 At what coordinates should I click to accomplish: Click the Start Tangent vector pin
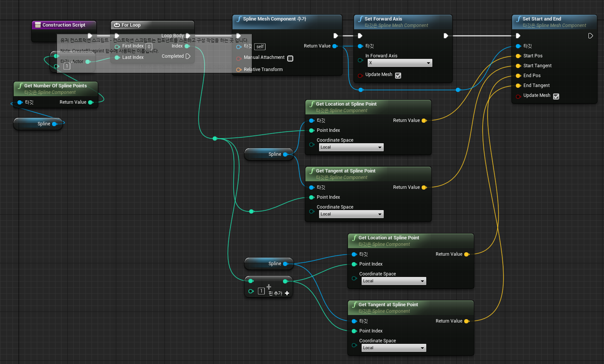(x=519, y=66)
